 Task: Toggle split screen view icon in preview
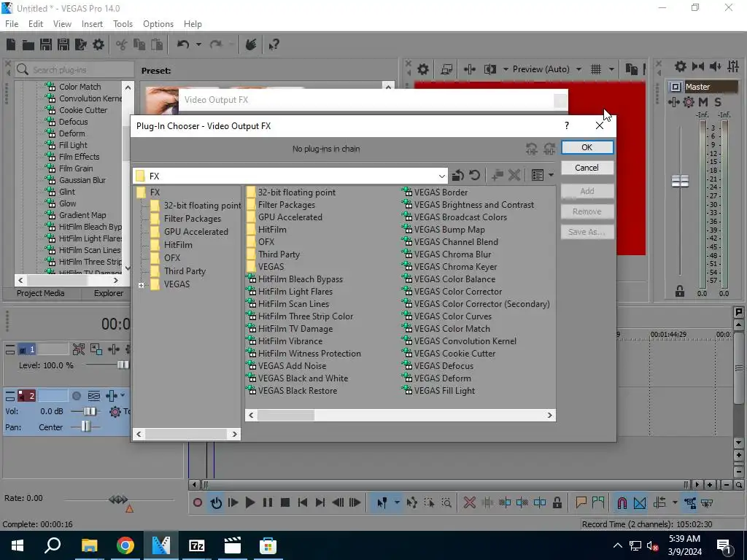point(489,69)
